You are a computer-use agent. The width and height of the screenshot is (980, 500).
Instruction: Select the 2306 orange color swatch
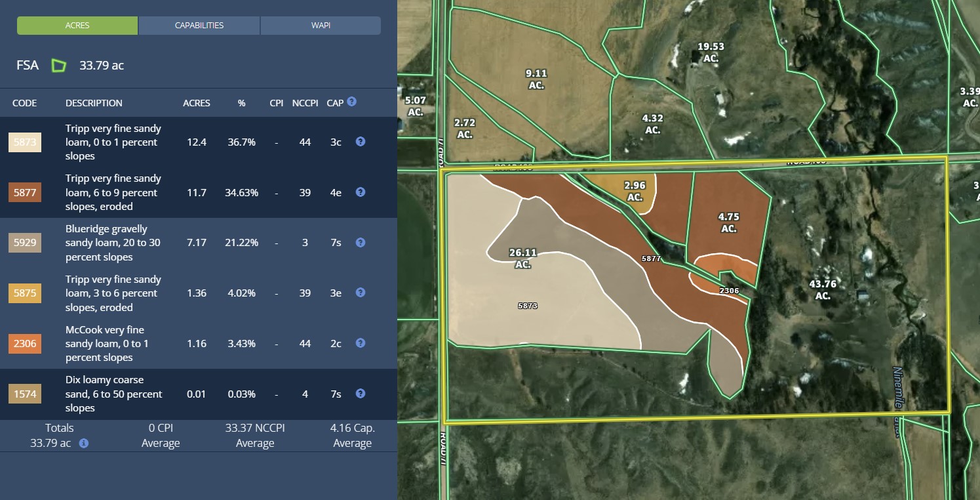[x=25, y=343]
